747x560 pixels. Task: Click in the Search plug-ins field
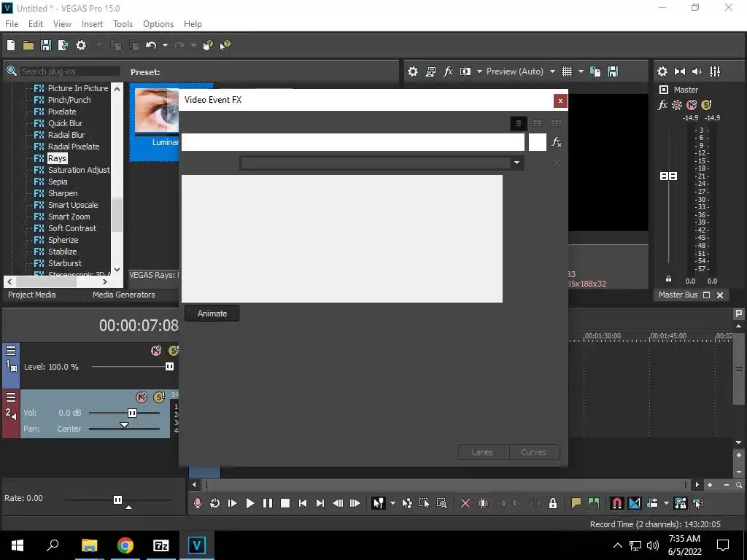[70, 71]
